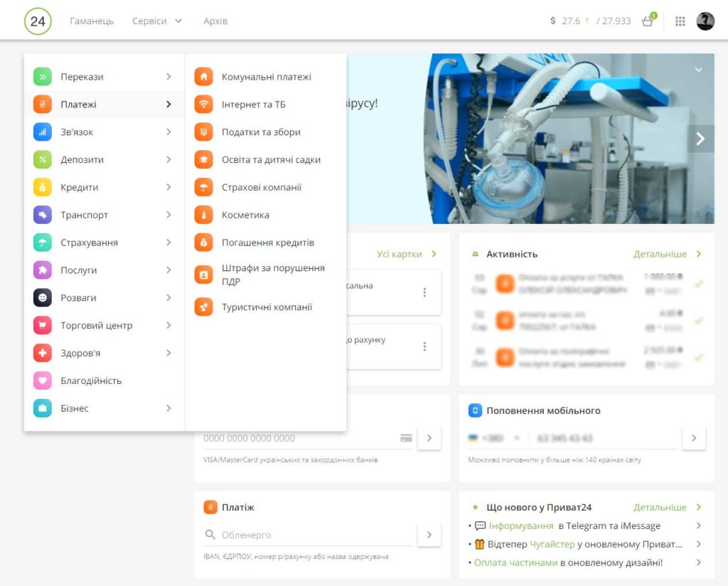This screenshot has height=586, width=728.
Task: Collapse the banner using top-right chevron
Action: pos(698,70)
